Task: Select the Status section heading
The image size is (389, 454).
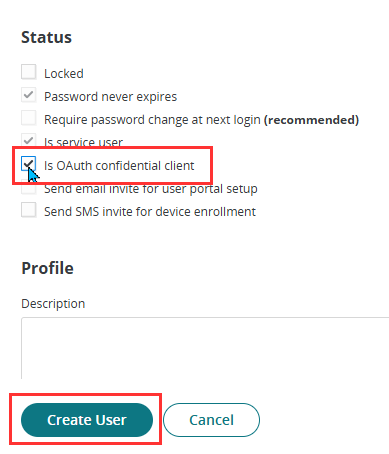Action: click(46, 37)
